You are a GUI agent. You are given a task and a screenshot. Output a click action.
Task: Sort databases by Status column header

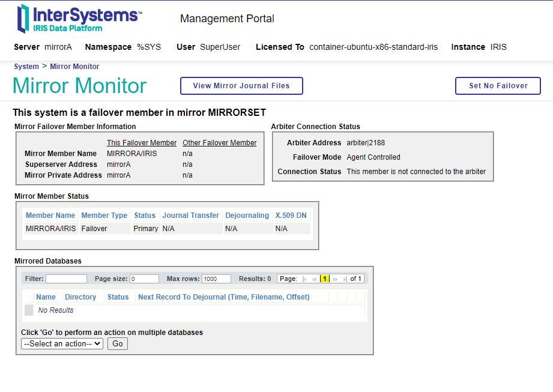(118, 297)
